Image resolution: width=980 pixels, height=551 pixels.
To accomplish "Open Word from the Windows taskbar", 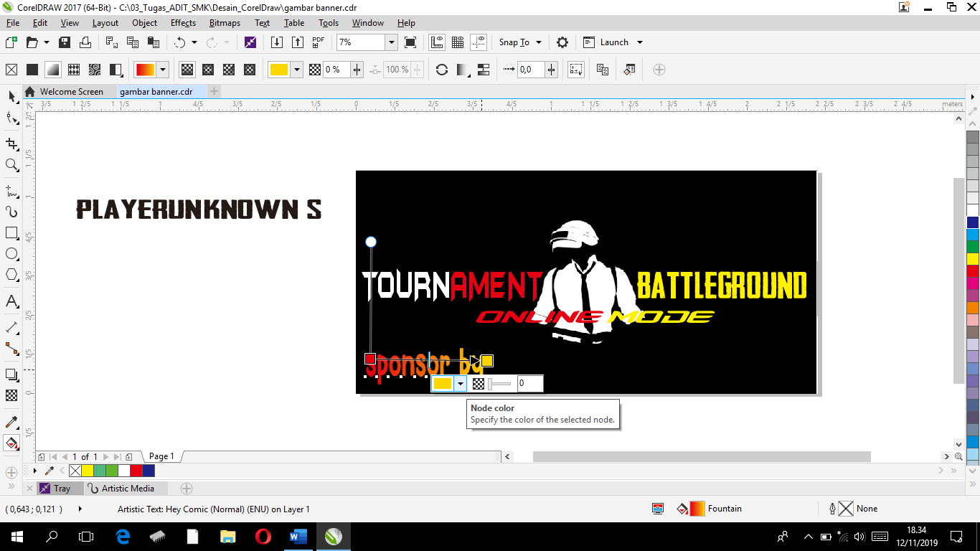I will [x=298, y=537].
